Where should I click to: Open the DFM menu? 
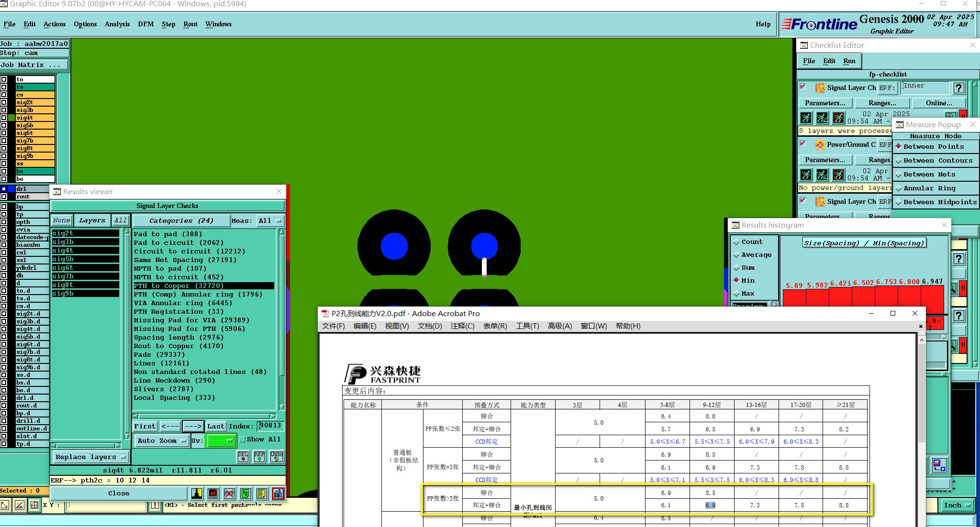(x=146, y=24)
